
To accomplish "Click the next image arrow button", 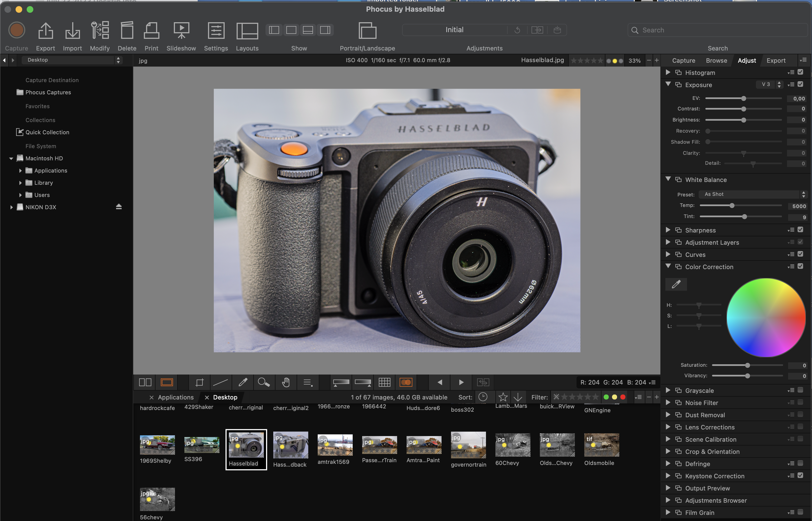I will pos(461,382).
